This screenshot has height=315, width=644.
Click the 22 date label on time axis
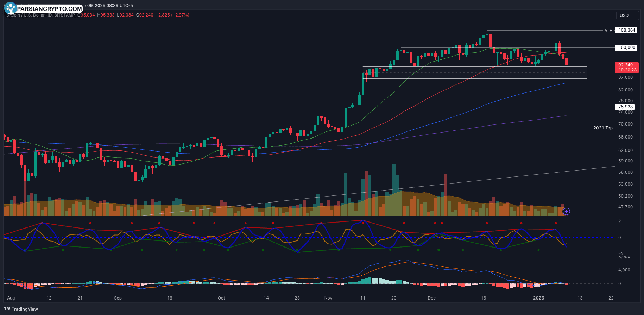611,298
